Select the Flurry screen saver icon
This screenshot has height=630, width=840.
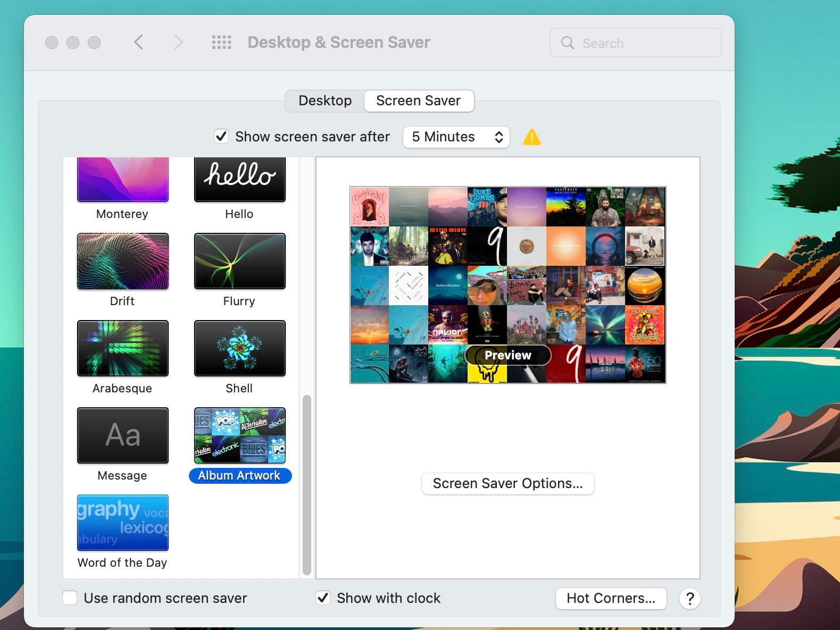pyautogui.click(x=239, y=261)
